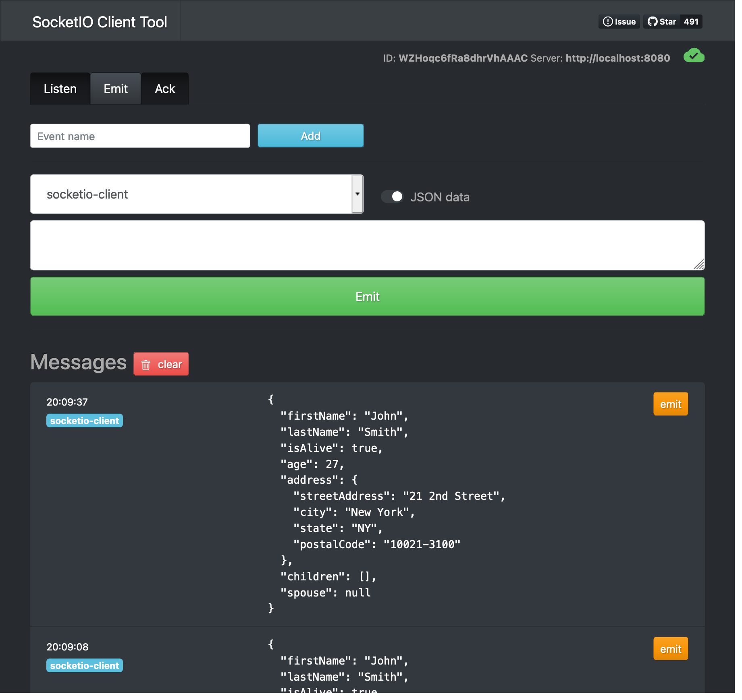The height and width of the screenshot is (700, 742).
Task: Click the 20:09:08 timestamp
Action: click(67, 647)
